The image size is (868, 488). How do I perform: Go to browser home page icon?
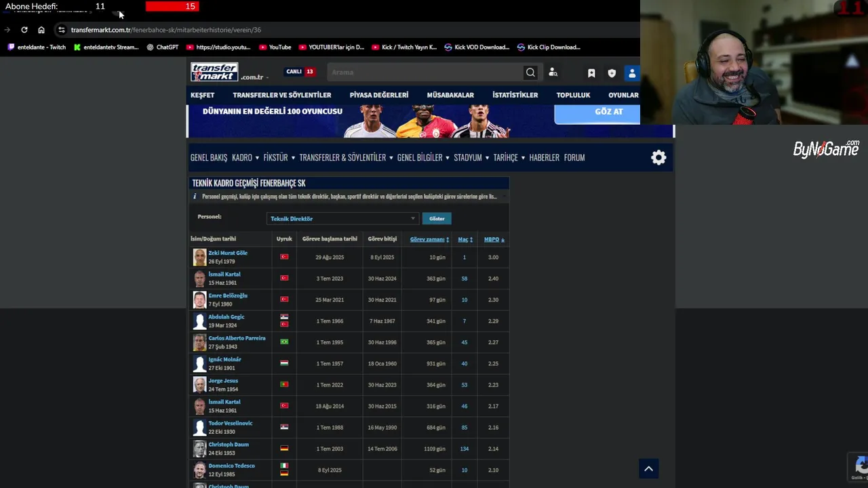[41, 30]
